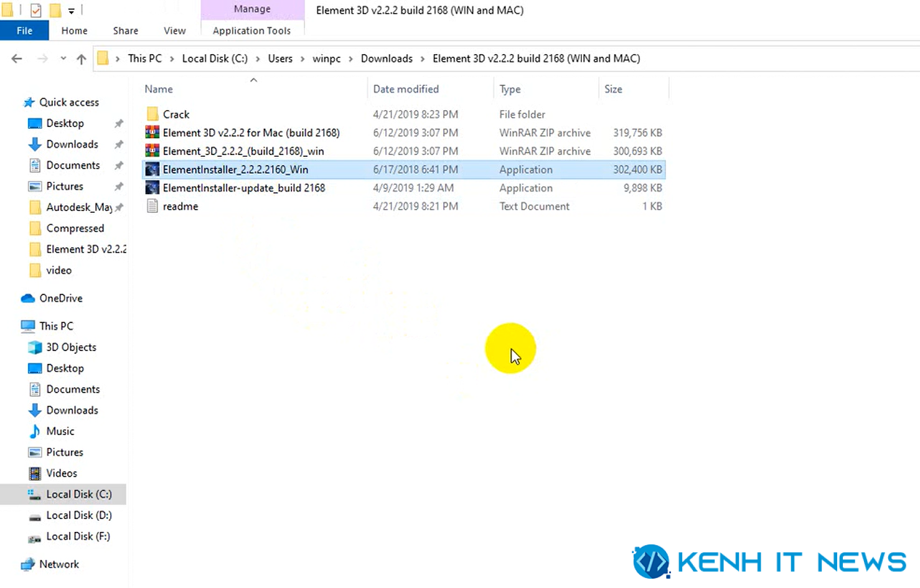Sort by the Size column header
Viewport: 920px width, 588px height.
[613, 89]
